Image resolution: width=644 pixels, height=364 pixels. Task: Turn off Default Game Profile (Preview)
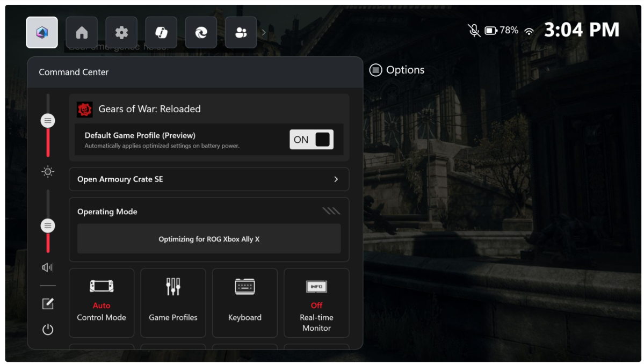[312, 139]
